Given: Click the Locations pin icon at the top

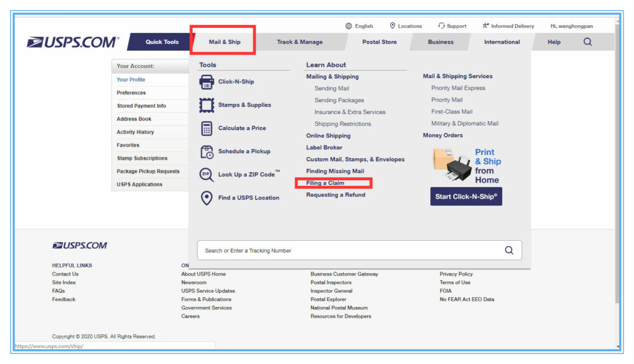Looking at the screenshot, I should coord(392,25).
